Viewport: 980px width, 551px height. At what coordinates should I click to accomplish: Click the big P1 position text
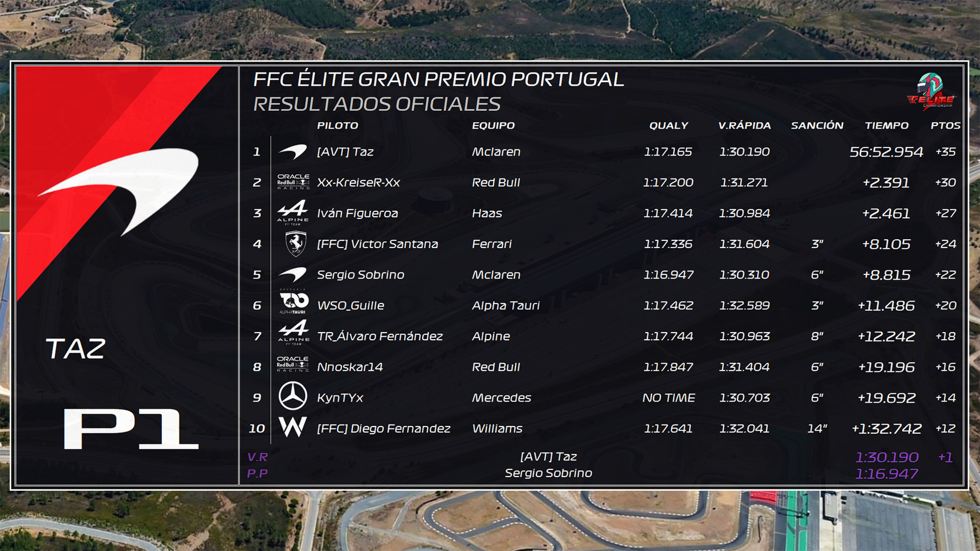tap(131, 429)
